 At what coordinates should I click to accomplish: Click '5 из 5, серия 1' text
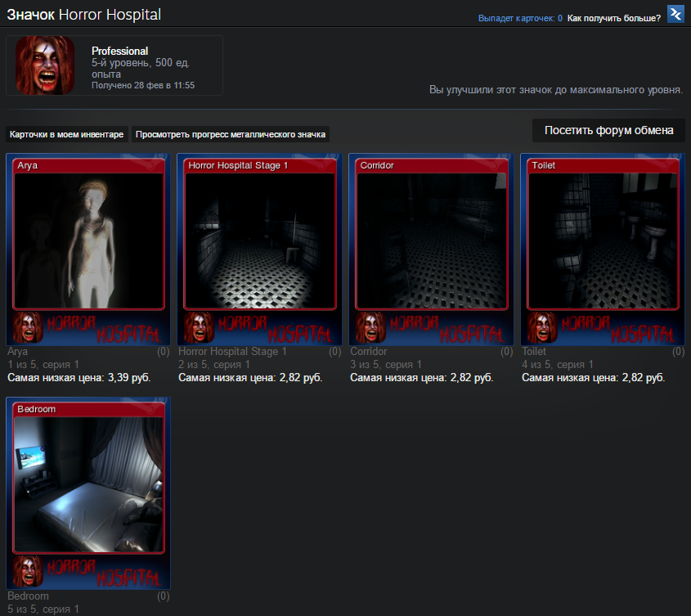[x=43, y=609]
